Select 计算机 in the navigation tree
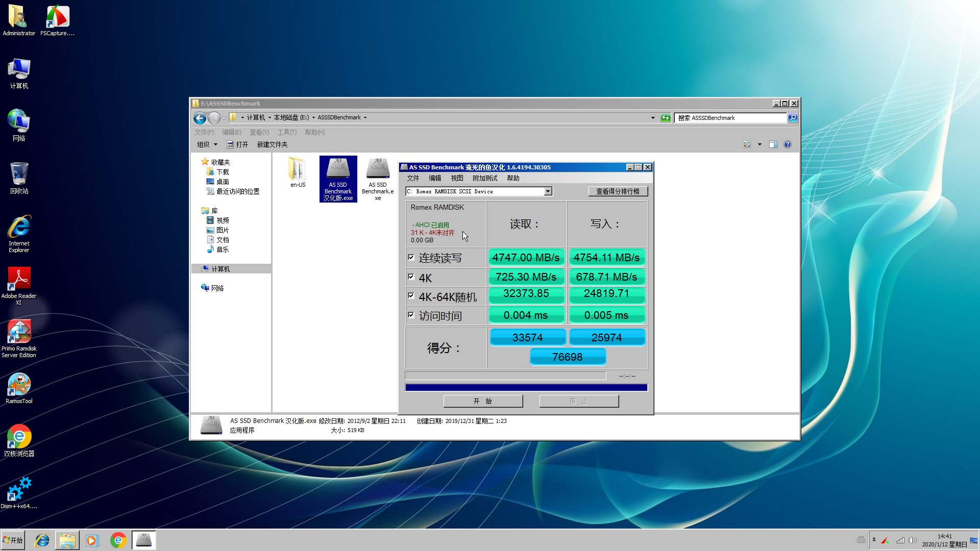This screenshot has width=980, height=551. 220,268
